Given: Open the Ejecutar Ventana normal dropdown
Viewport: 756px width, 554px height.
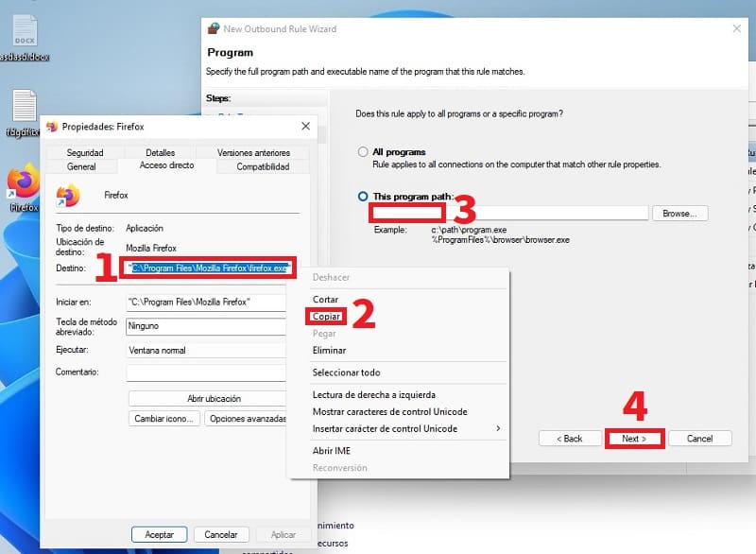Looking at the screenshot, I should [x=206, y=351].
